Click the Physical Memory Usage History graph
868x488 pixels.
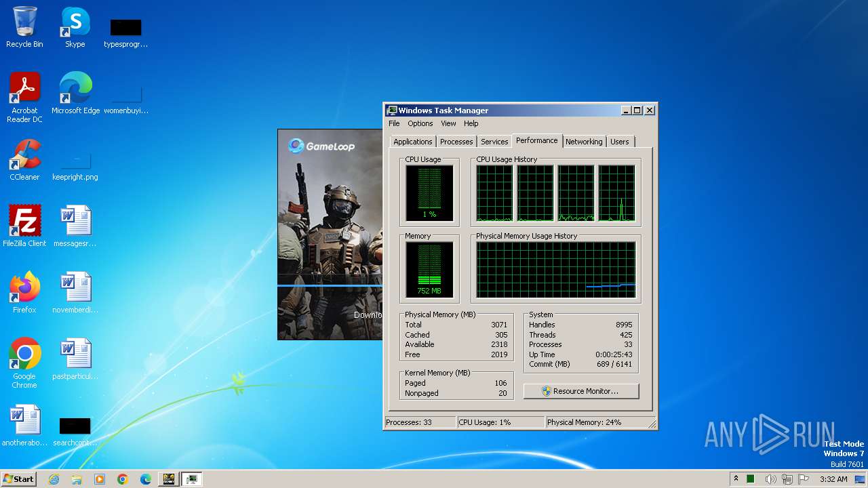click(x=556, y=270)
